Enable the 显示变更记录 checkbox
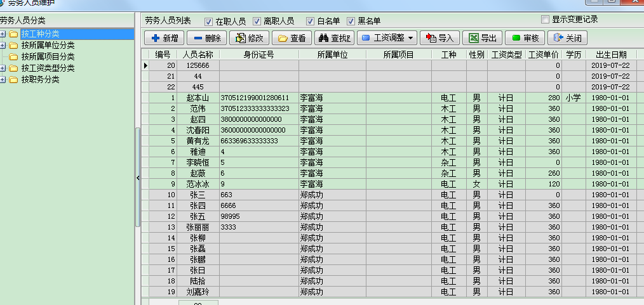The width and height of the screenshot is (644, 305). pos(545,19)
